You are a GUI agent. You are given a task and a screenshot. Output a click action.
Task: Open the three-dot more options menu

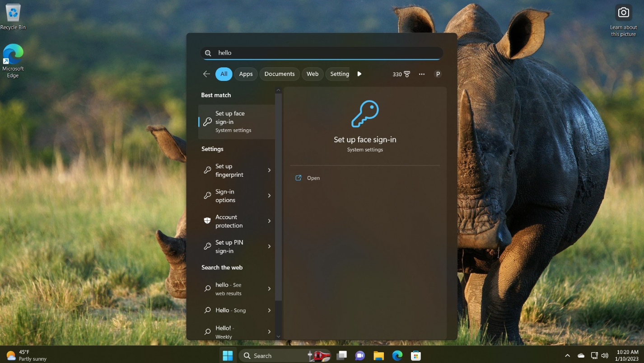pos(421,74)
